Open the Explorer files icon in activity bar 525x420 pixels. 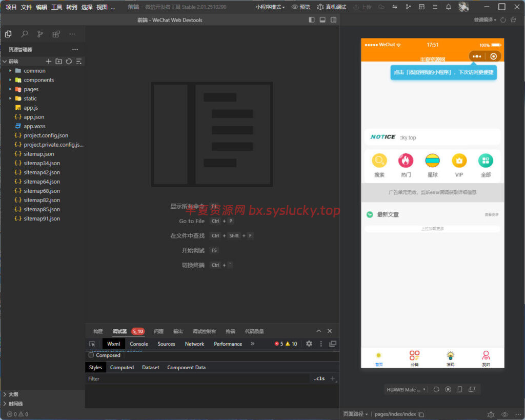[x=8, y=34]
